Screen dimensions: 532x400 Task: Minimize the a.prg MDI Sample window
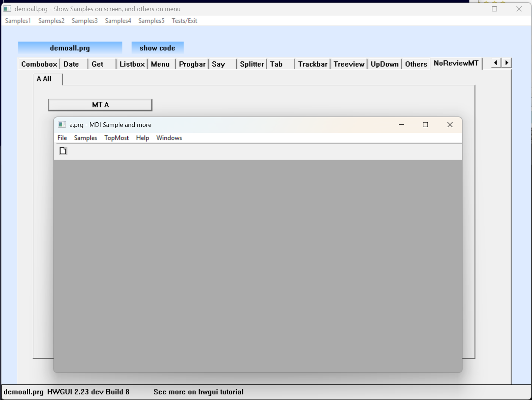tap(402, 125)
